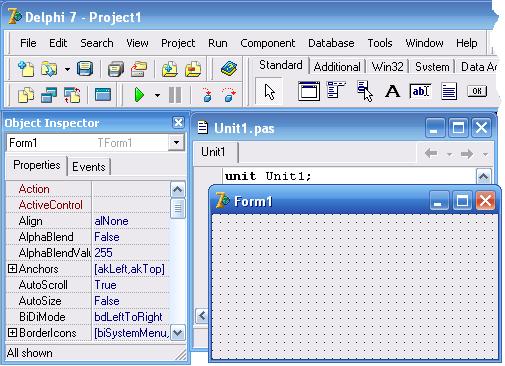Click Object Inspector scrollbar up arrow

(178, 190)
